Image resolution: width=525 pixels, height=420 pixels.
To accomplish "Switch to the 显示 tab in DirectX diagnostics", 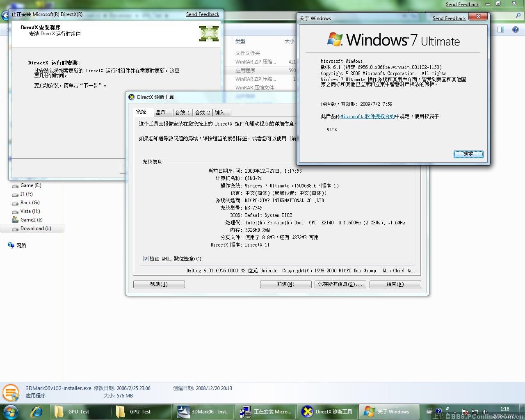I will coord(161,112).
